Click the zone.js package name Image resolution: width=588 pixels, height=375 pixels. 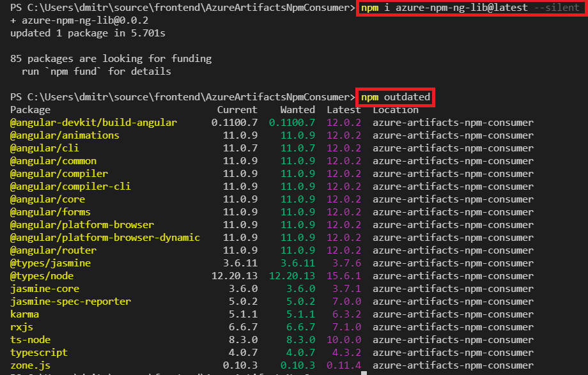pyautogui.click(x=30, y=365)
